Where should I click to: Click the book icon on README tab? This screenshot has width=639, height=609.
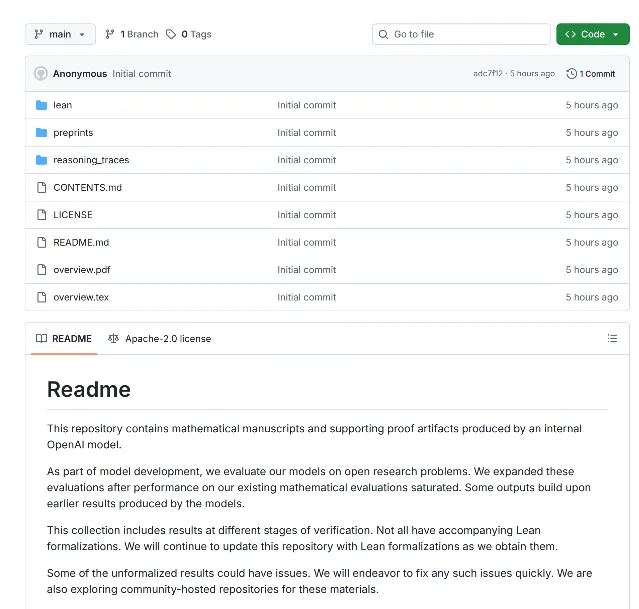(x=41, y=338)
